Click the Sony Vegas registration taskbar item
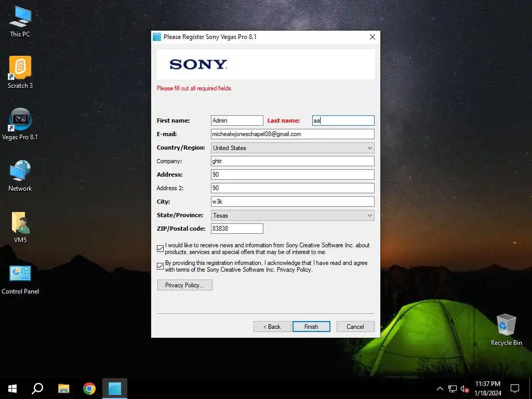532x399 pixels. (x=115, y=389)
